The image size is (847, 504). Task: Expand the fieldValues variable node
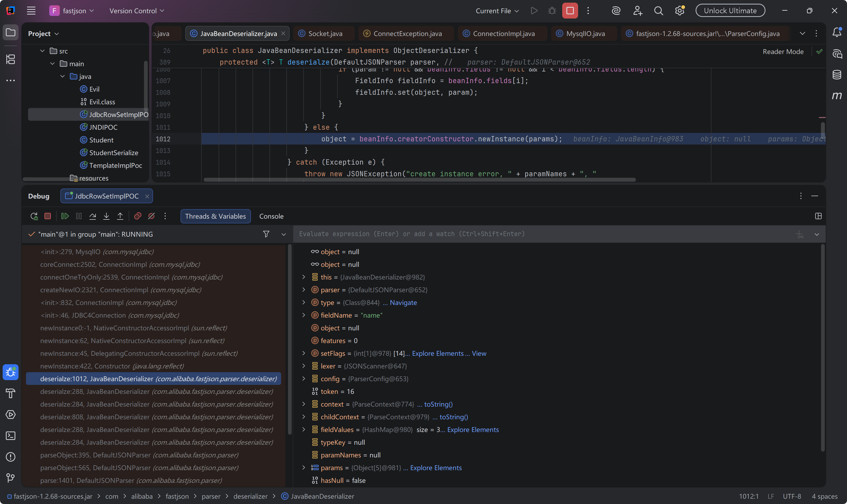click(x=304, y=430)
